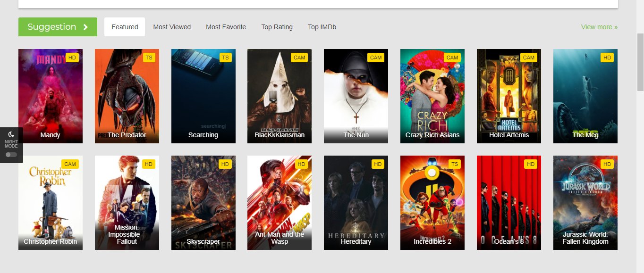The width and height of the screenshot is (644, 273).
Task: Click the View more link
Action: pos(599,27)
